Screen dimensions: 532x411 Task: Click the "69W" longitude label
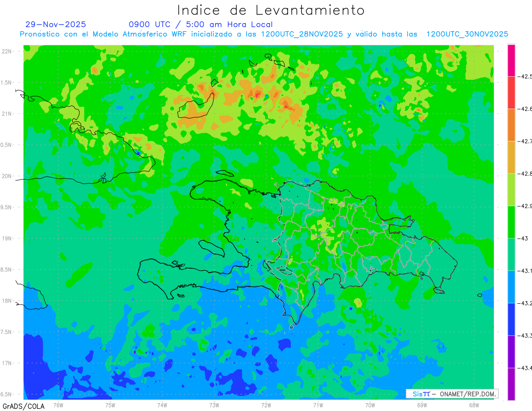pyautogui.click(x=422, y=405)
